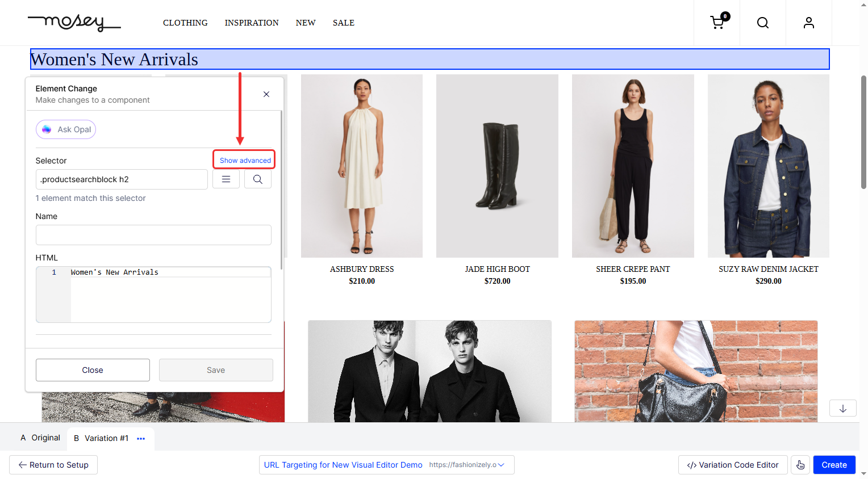Click the Ask Opal button
The width and height of the screenshot is (868, 479).
[x=66, y=129]
